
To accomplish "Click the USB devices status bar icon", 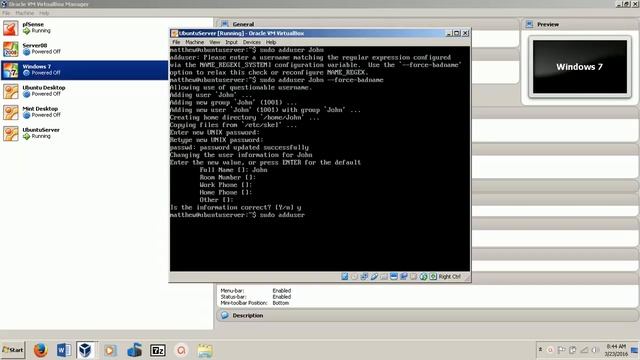I will [x=374, y=277].
